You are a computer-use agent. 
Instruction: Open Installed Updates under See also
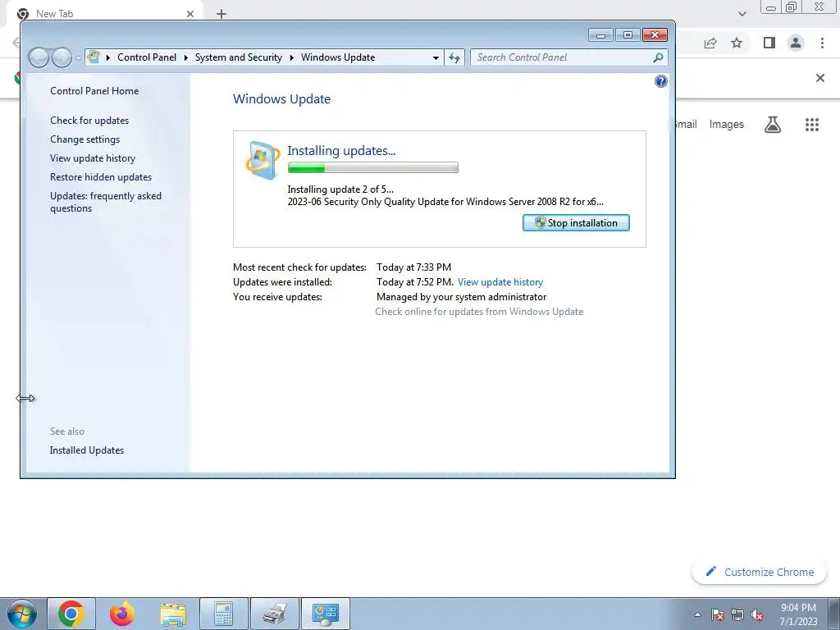(x=87, y=450)
